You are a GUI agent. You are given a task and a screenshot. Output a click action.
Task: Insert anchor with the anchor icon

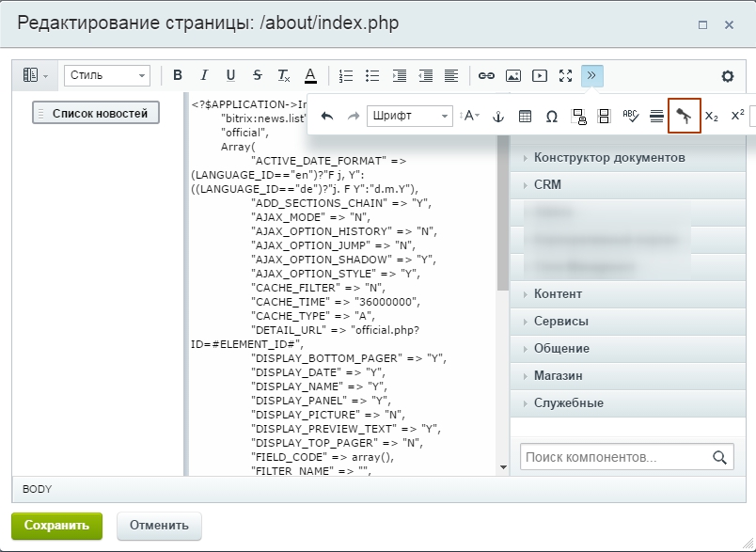pos(499,117)
